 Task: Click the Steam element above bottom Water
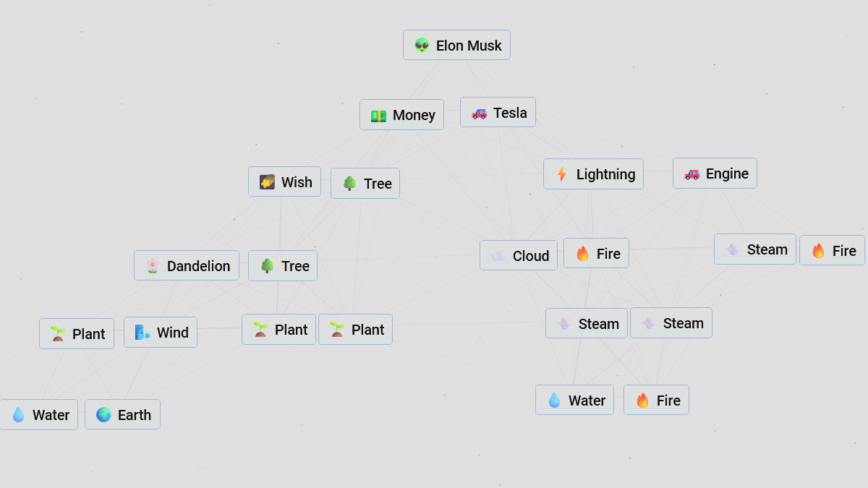587,323
